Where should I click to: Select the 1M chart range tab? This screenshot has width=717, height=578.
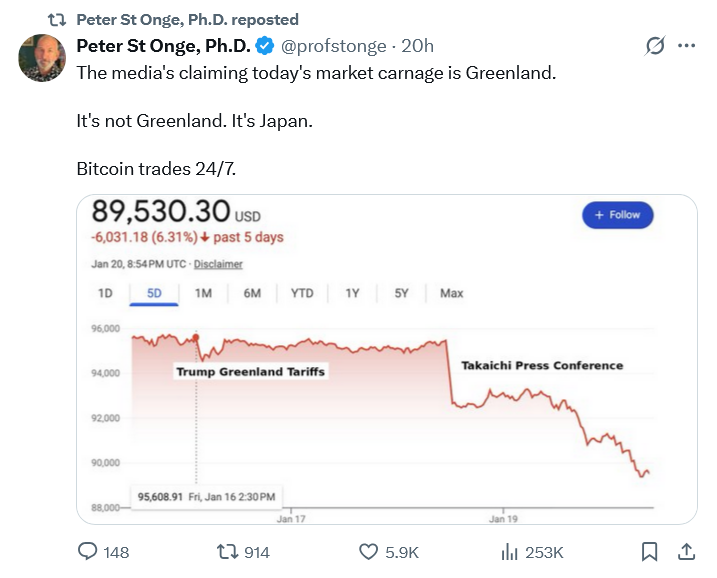tap(203, 293)
